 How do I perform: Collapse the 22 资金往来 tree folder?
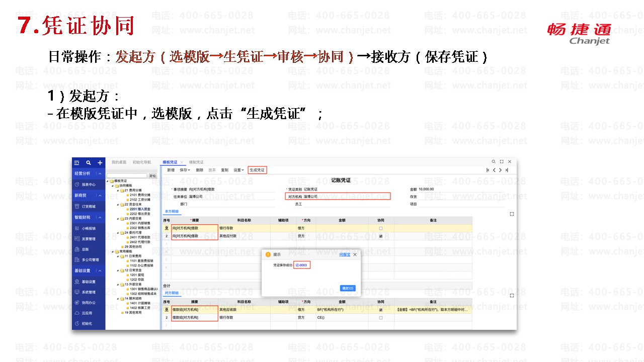point(119,204)
